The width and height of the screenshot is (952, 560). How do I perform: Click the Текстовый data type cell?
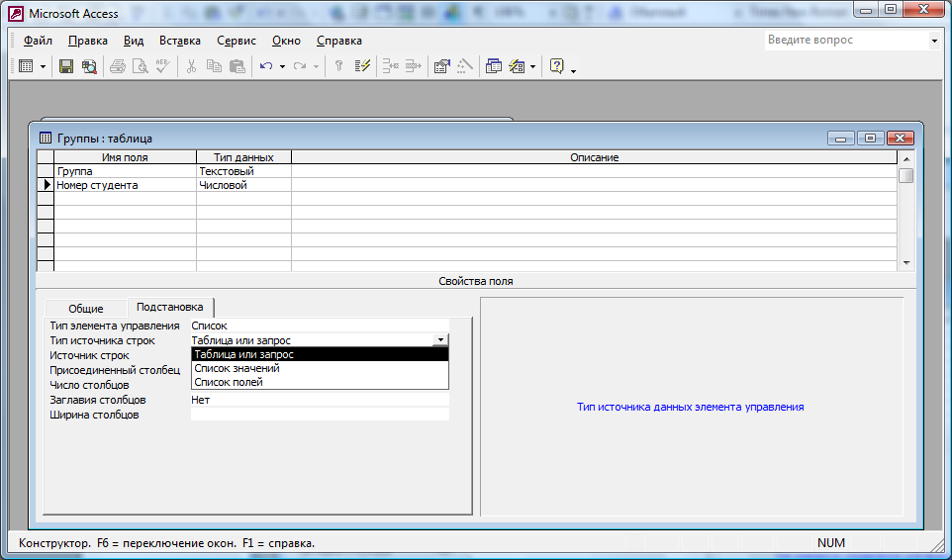coord(244,172)
